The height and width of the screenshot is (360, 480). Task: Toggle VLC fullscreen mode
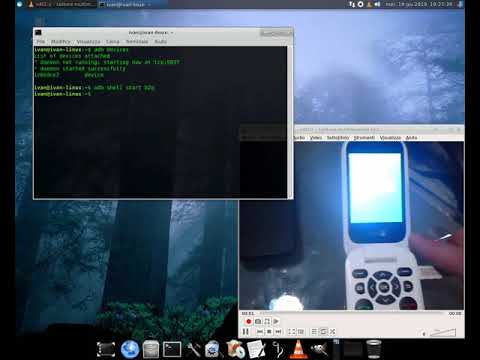point(292,332)
